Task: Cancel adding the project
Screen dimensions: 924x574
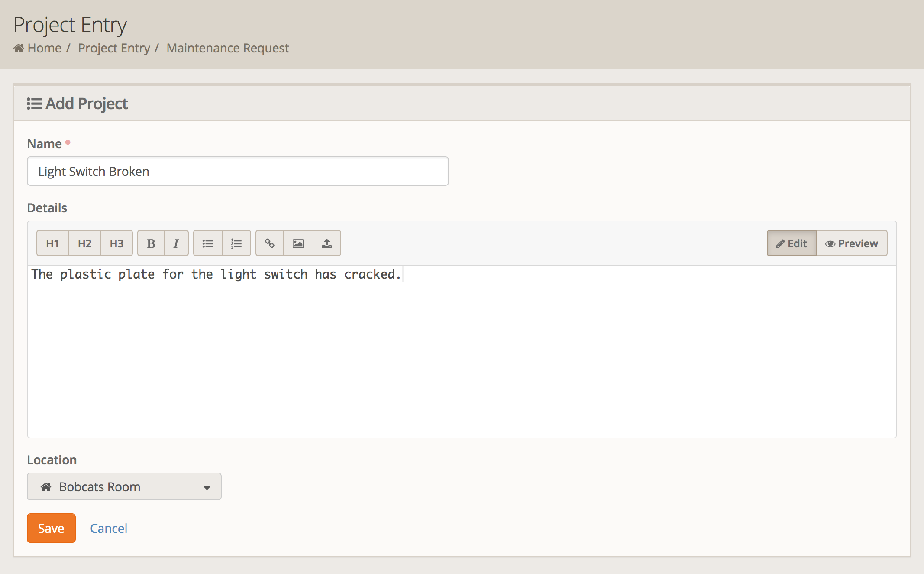Action: 108,528
